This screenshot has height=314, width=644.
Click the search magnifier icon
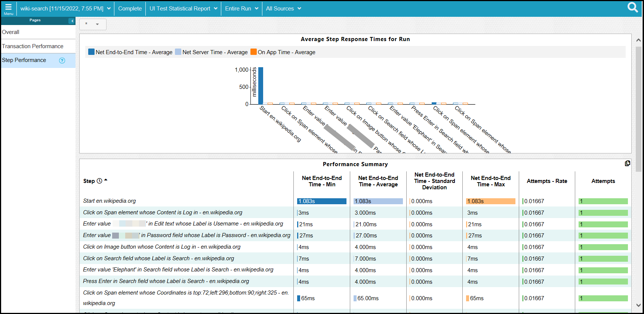coord(632,8)
